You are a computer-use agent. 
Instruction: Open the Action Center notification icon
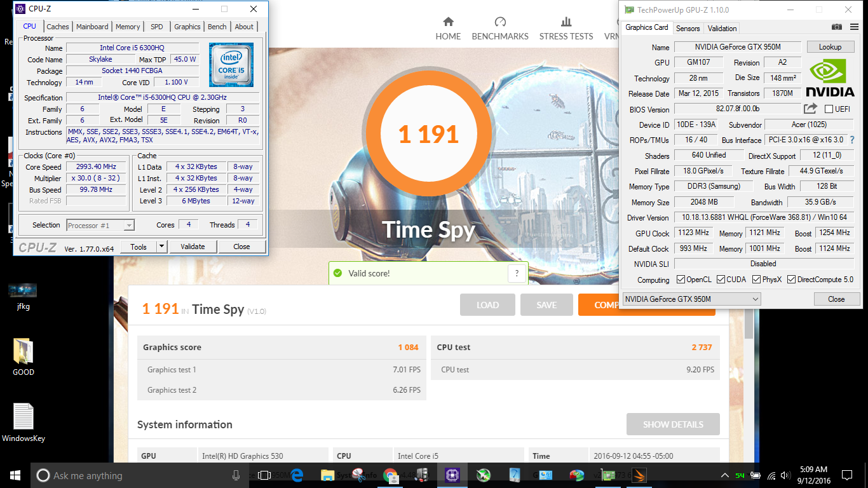coord(846,475)
